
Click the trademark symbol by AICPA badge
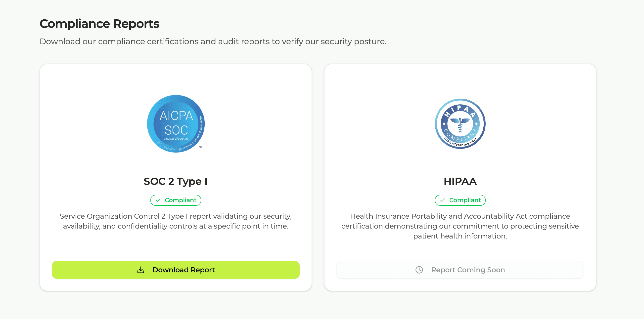[200, 147]
